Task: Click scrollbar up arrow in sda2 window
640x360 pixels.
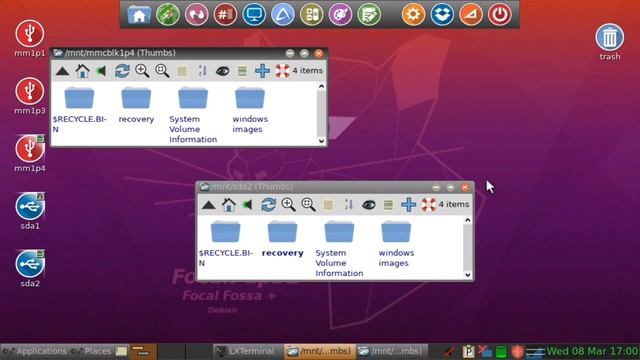Action: (x=468, y=220)
